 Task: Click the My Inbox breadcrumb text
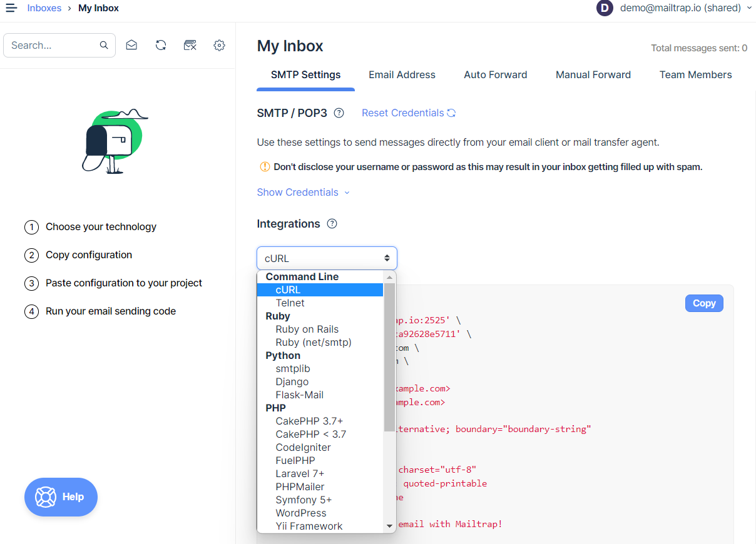tap(98, 8)
